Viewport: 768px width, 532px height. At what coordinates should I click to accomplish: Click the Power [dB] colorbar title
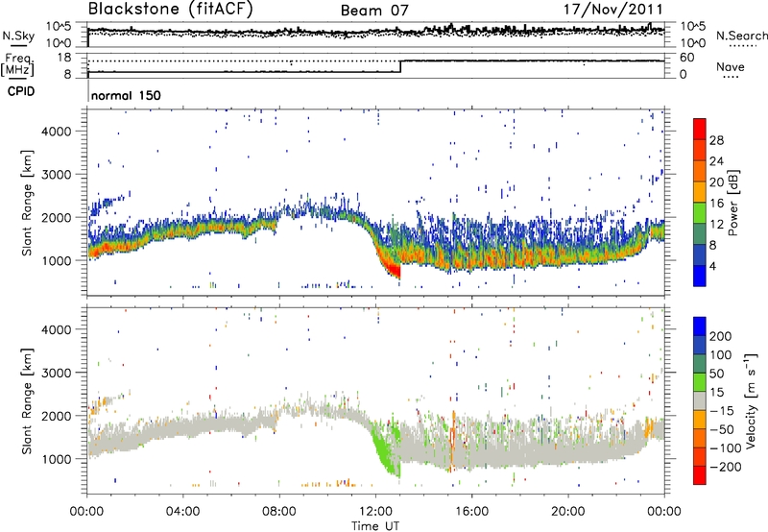click(733, 203)
